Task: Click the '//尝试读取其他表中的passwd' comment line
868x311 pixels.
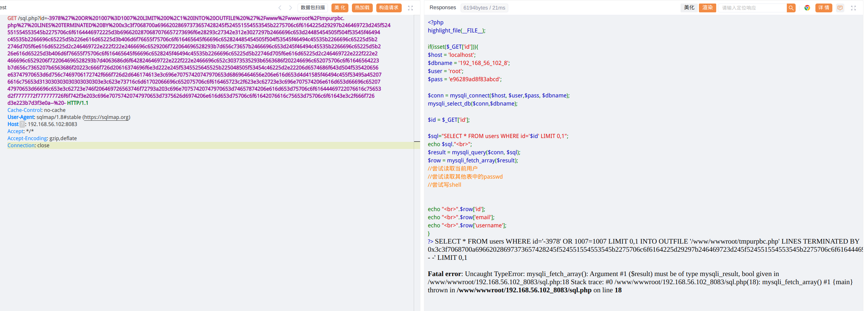Action: (465, 177)
